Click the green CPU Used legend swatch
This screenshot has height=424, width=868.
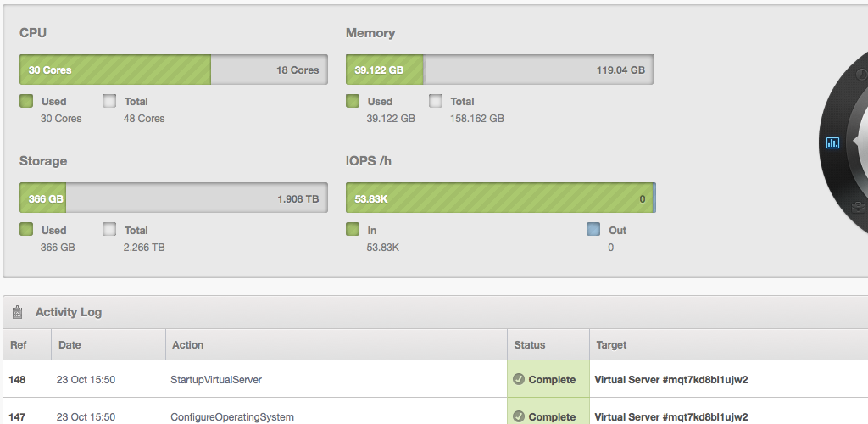tap(26, 101)
